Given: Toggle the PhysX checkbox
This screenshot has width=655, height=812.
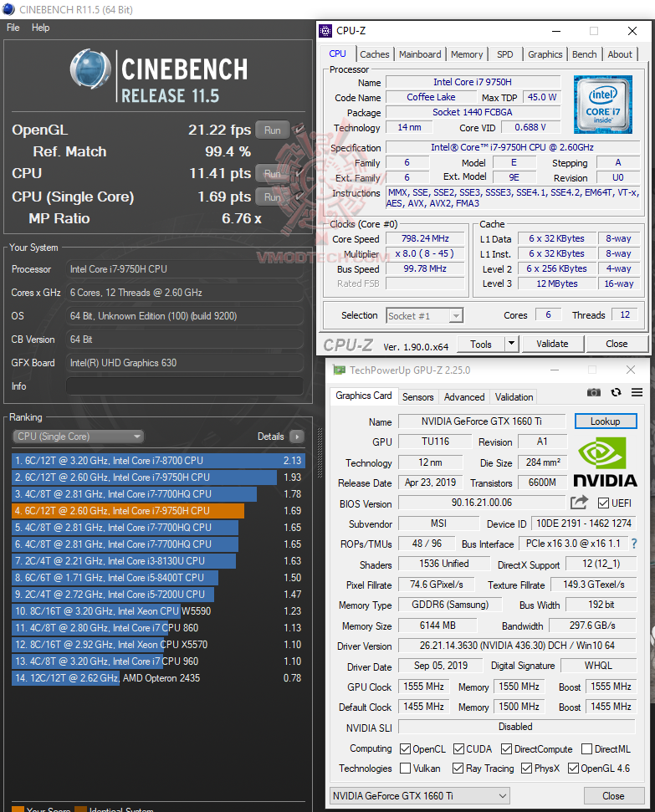Looking at the screenshot, I should (526, 768).
